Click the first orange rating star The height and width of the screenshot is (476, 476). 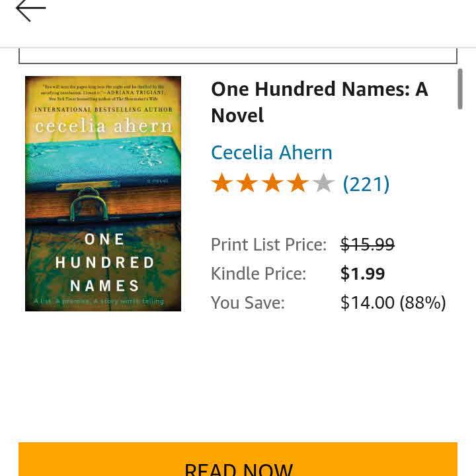[x=221, y=184]
